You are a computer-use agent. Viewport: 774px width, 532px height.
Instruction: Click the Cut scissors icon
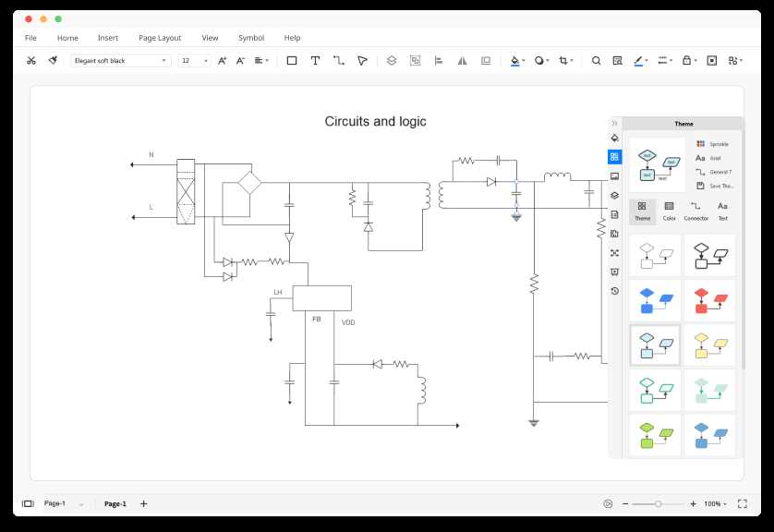31,61
